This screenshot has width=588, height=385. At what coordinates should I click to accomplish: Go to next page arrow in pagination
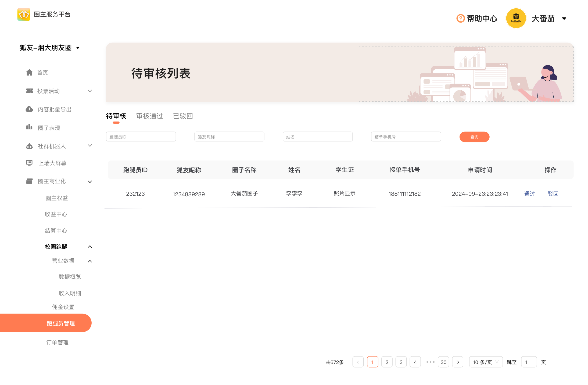[457, 362]
